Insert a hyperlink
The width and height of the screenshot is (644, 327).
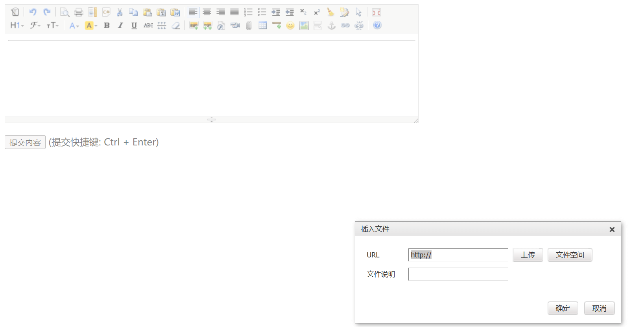coord(345,25)
